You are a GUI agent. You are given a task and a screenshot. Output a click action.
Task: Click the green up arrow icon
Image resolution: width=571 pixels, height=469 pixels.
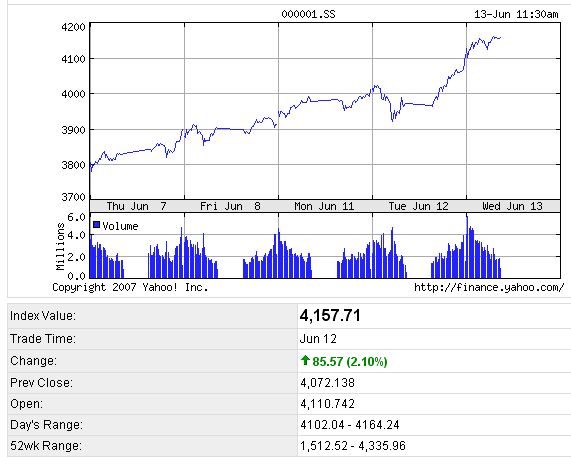pos(305,360)
